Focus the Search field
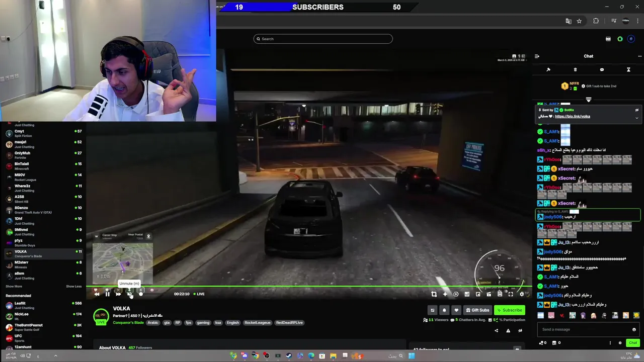This screenshot has height=362, width=644. click(x=323, y=39)
